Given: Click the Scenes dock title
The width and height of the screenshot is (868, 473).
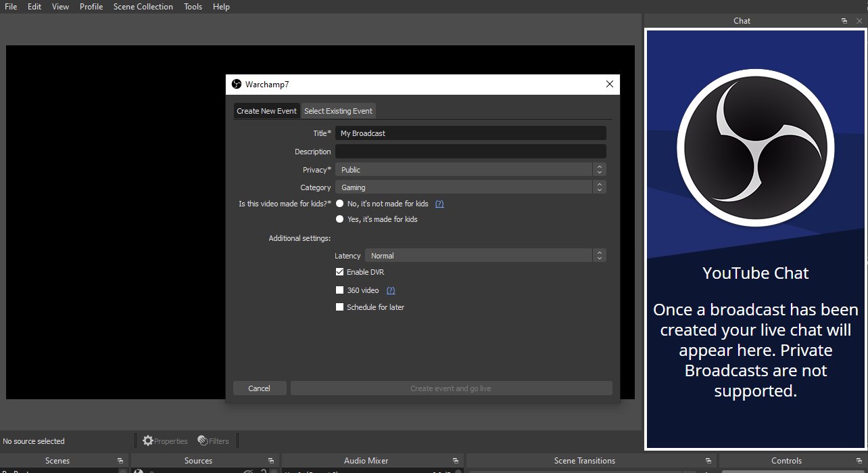Looking at the screenshot, I should (x=57, y=461).
